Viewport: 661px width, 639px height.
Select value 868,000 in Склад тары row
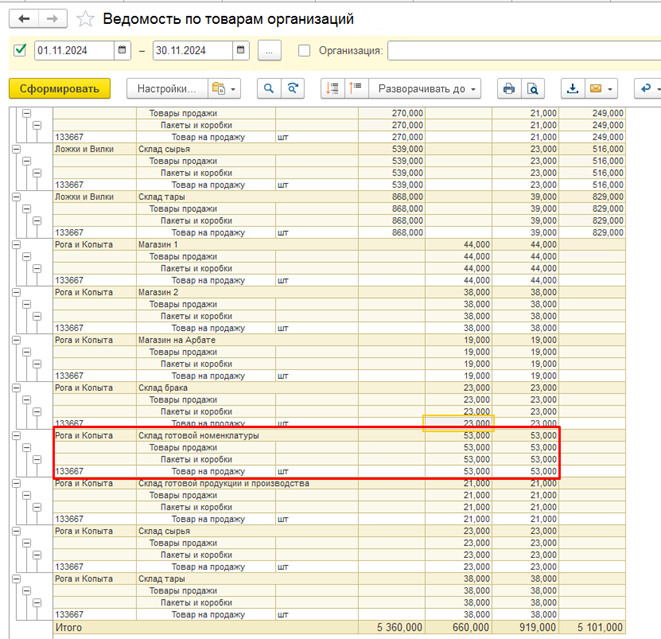click(x=392, y=197)
